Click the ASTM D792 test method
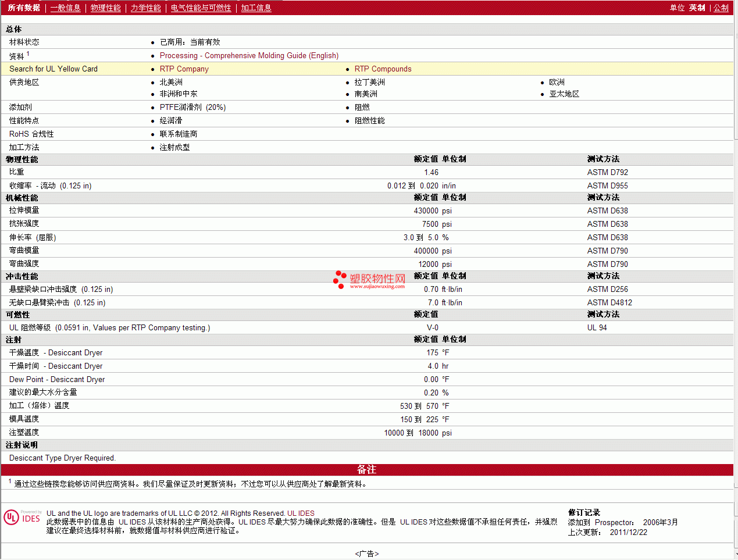738x560 pixels. (x=607, y=172)
